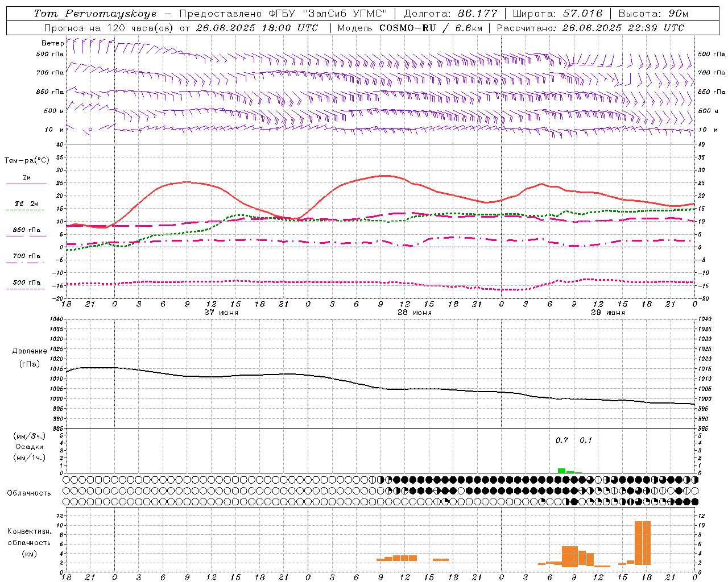The height and width of the screenshot is (582, 728).
Task: Click the Облачность cloud cover label
Action: [x=29, y=493]
